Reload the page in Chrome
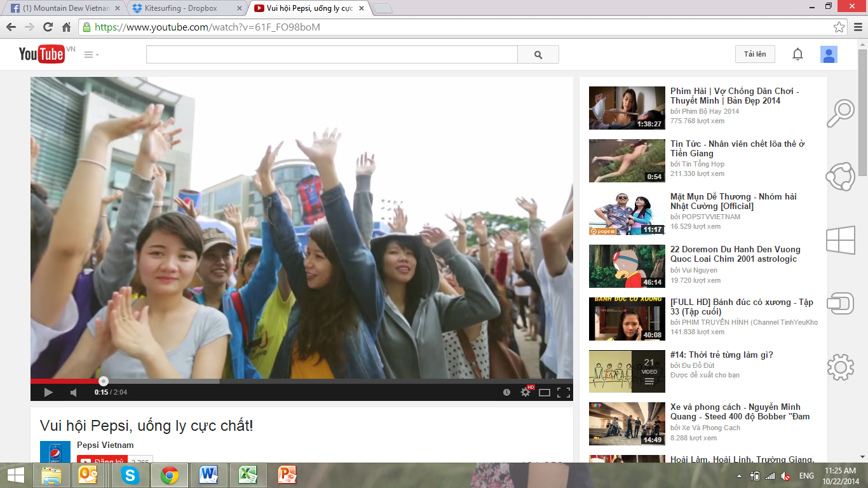The image size is (868, 488). [48, 27]
